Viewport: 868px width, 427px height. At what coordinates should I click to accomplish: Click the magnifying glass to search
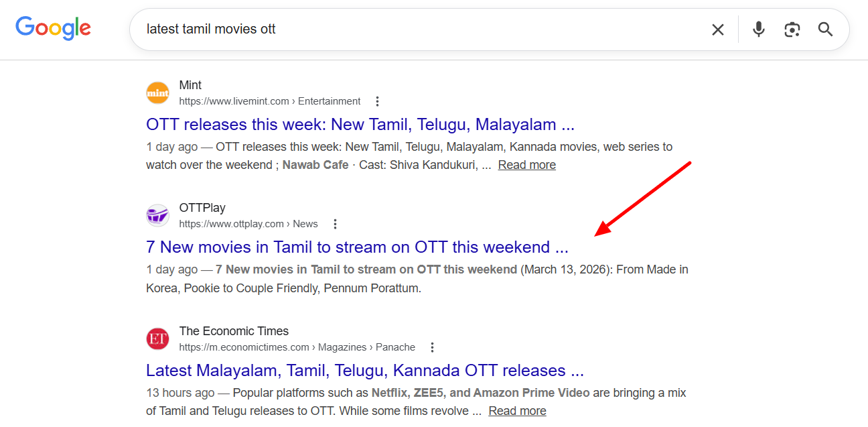point(824,29)
